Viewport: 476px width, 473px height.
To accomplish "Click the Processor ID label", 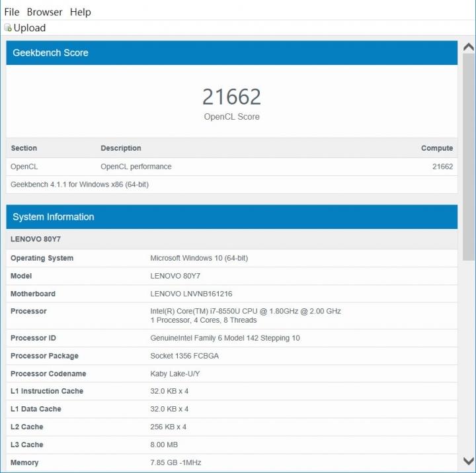I will pos(33,338).
